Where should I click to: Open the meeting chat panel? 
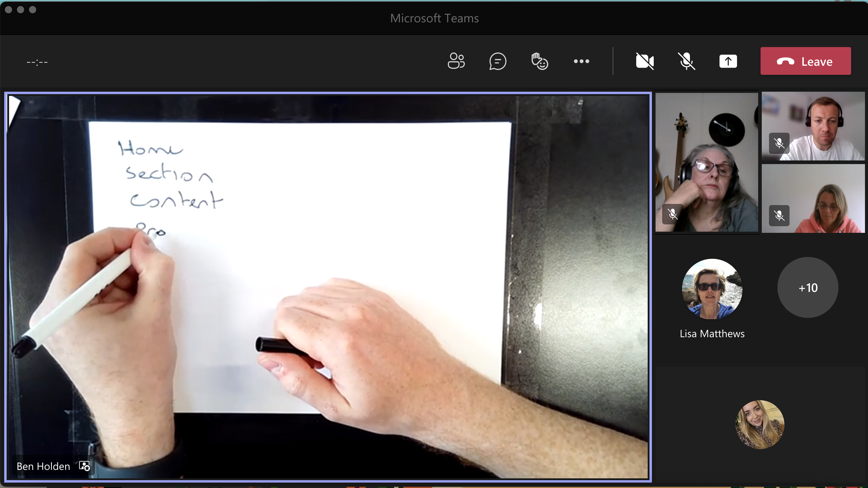[498, 61]
